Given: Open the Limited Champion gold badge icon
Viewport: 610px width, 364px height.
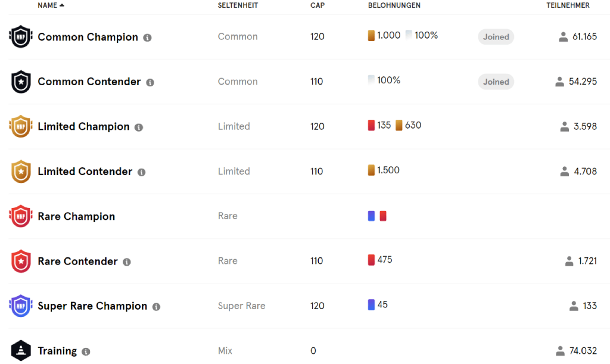Looking at the screenshot, I should point(21,126).
